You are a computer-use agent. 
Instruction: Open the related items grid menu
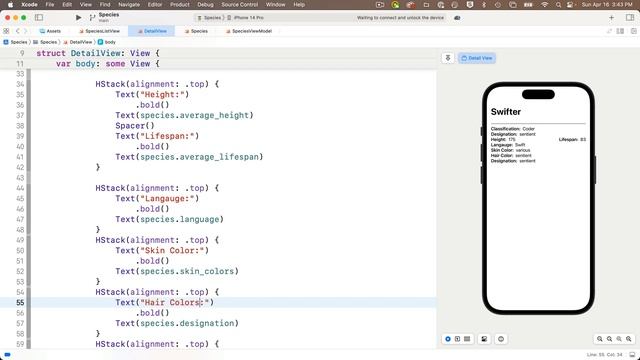[6, 31]
